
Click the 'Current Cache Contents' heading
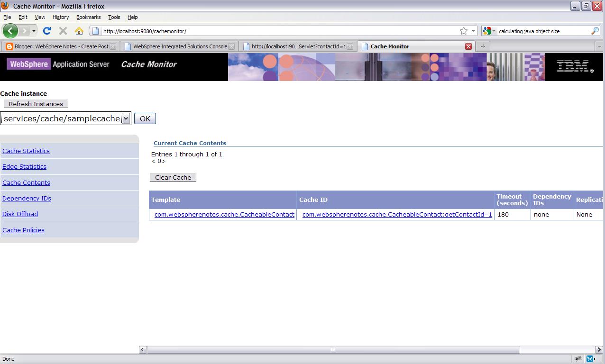pos(190,143)
